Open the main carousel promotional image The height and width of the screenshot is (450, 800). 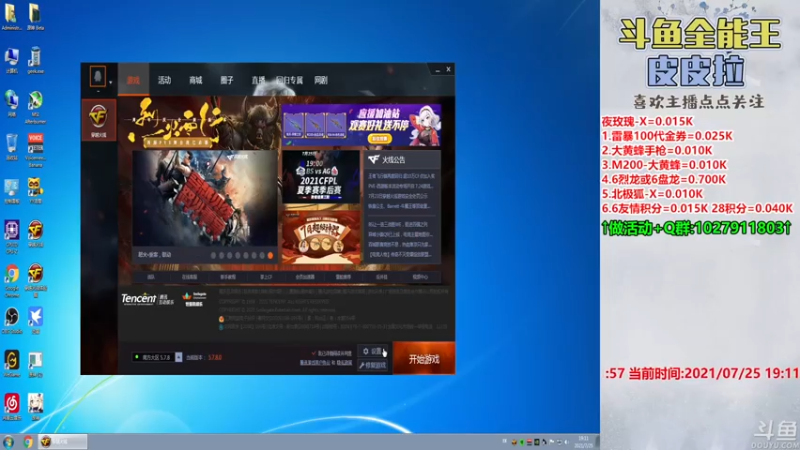click(x=205, y=198)
